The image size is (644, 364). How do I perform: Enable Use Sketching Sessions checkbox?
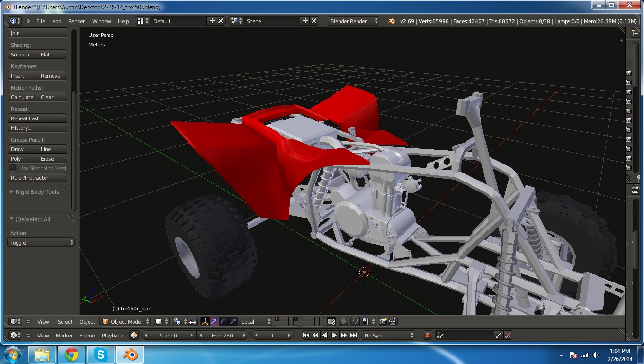pos(13,168)
